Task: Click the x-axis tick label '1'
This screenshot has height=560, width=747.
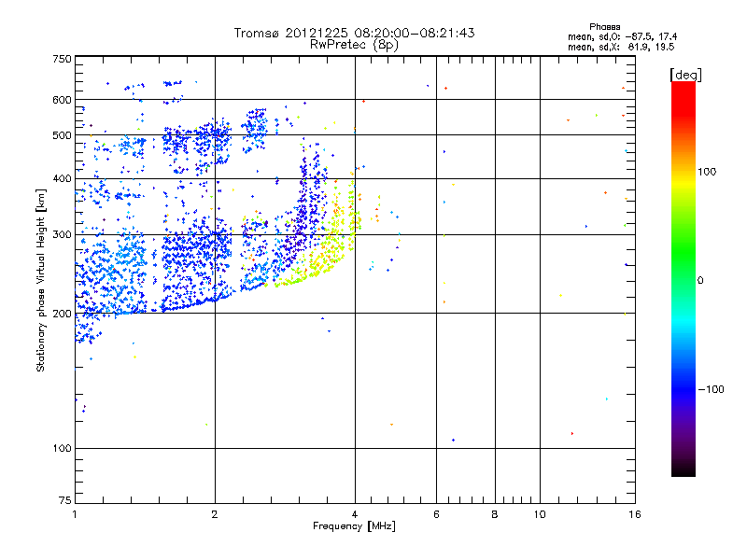Action: pyautogui.click(x=75, y=514)
